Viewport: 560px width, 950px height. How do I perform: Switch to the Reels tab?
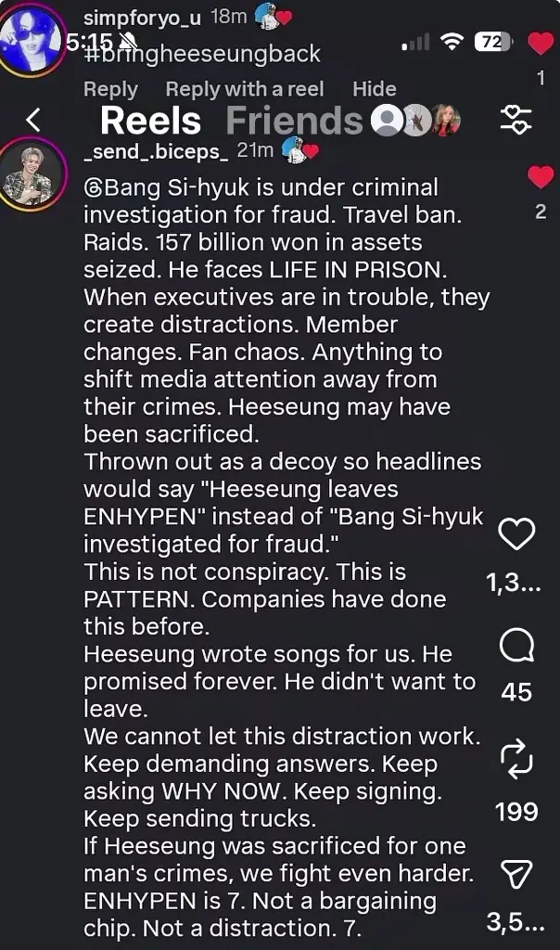click(x=150, y=121)
